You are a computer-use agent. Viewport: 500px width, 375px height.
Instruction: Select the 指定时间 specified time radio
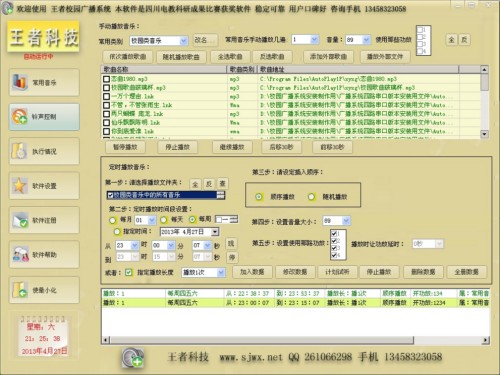[x=117, y=231]
